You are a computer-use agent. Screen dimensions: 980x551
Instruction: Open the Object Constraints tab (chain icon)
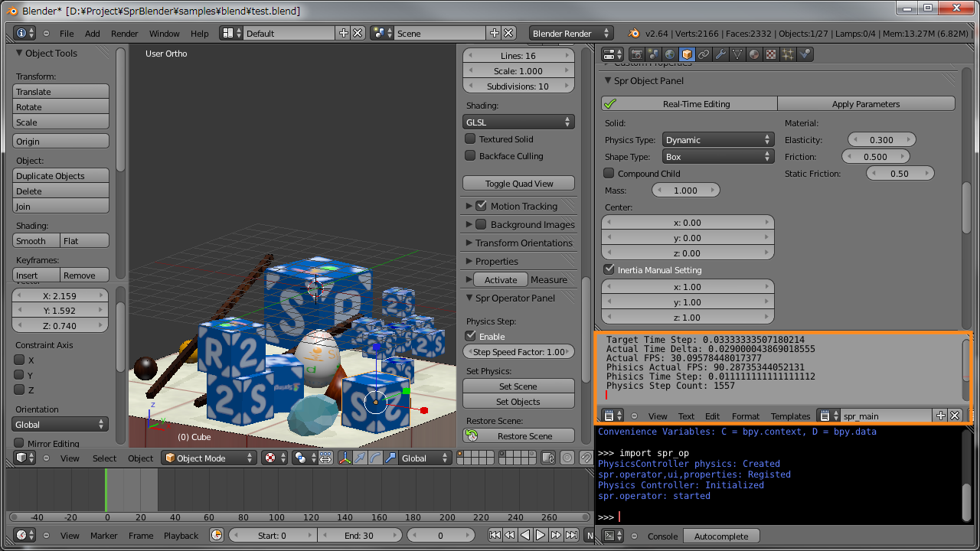pyautogui.click(x=704, y=54)
